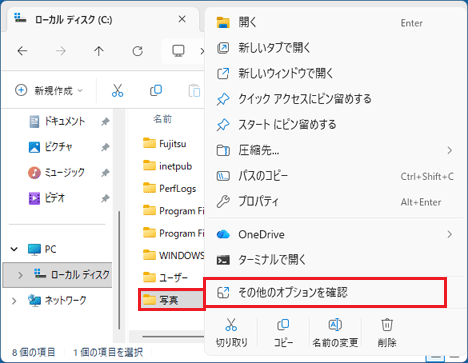Click パスのコピー menu entry
This screenshot has width=468, height=363.
pyautogui.click(x=335, y=176)
